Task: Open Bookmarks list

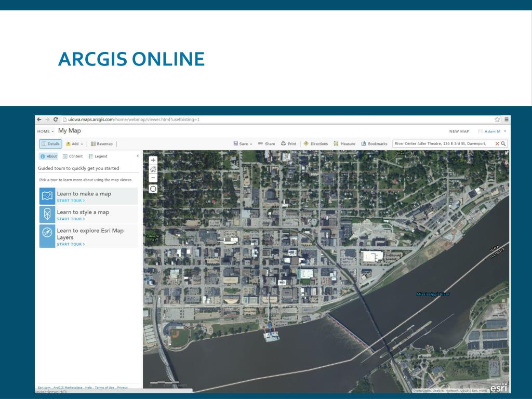Action: click(374, 144)
